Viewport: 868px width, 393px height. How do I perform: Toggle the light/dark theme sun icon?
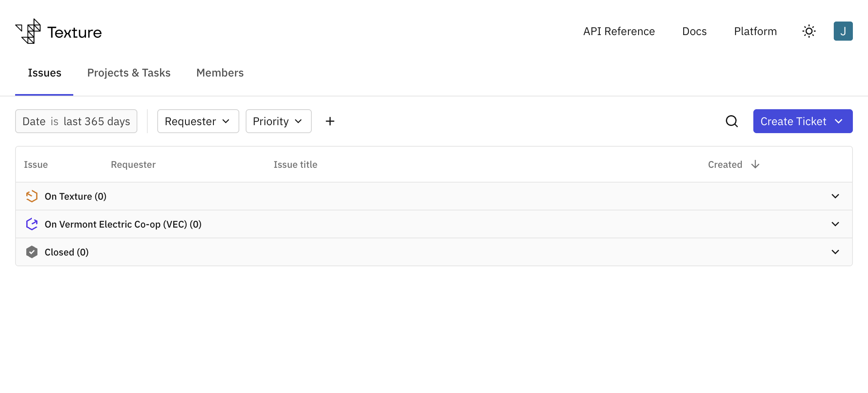[809, 31]
